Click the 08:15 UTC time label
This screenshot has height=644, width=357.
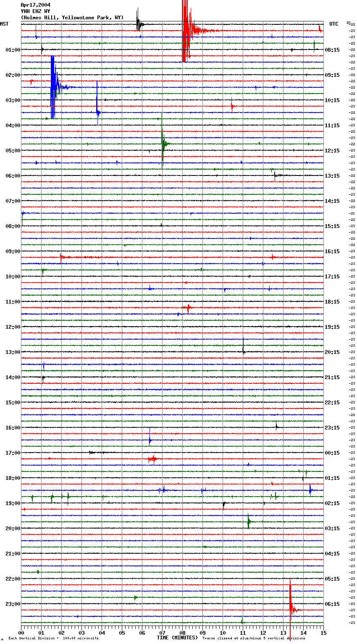point(332,50)
